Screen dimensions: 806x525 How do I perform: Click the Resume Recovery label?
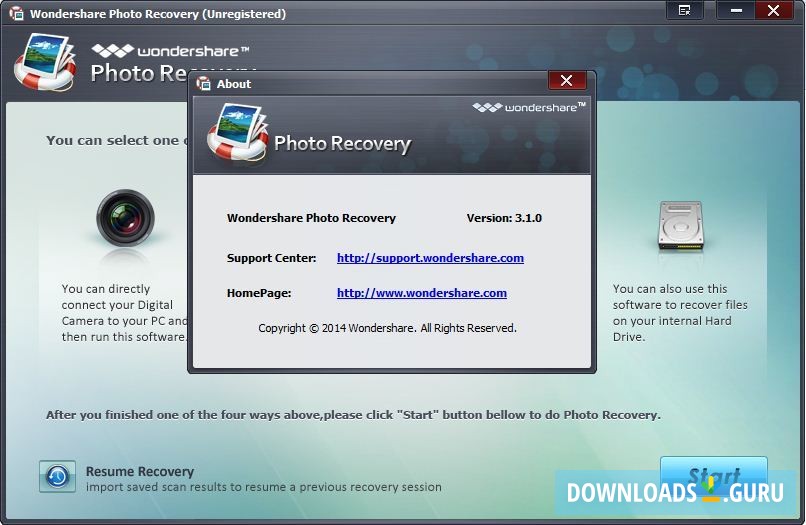140,471
